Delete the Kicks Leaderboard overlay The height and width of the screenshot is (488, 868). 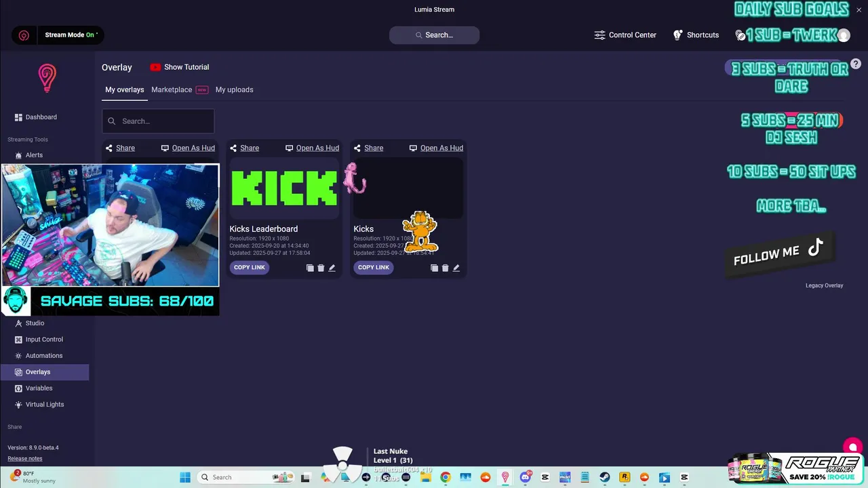[321, 268]
